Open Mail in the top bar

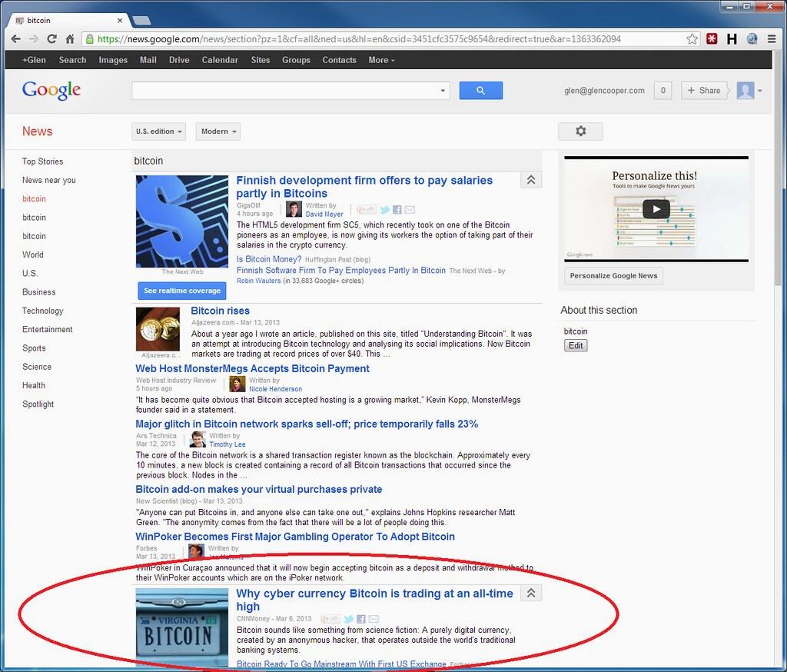(148, 60)
